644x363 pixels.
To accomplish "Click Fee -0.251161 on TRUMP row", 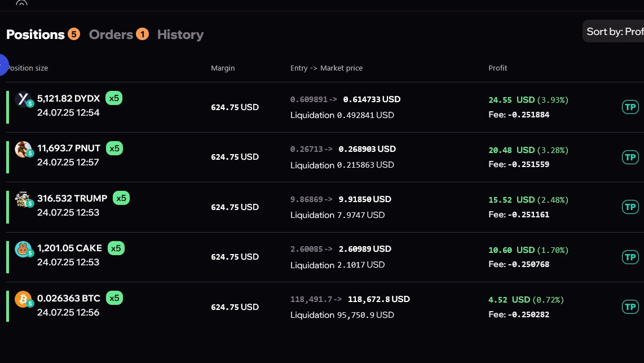I will click(519, 215).
